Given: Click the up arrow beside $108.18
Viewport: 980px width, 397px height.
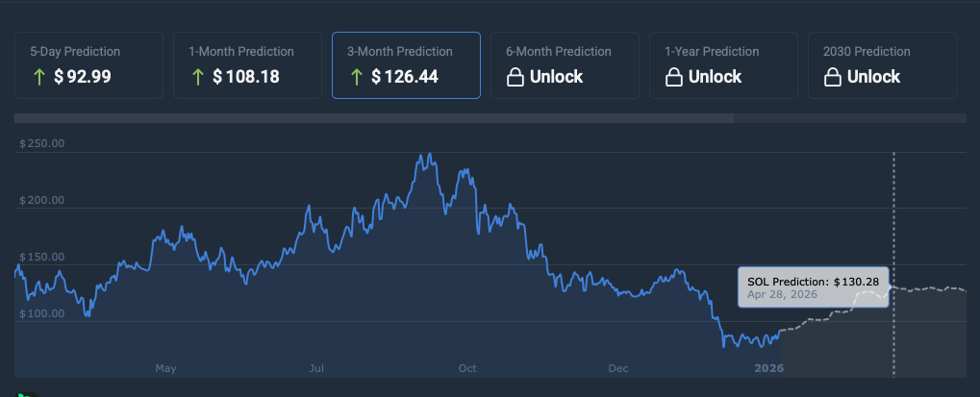Looking at the screenshot, I should pos(197,77).
